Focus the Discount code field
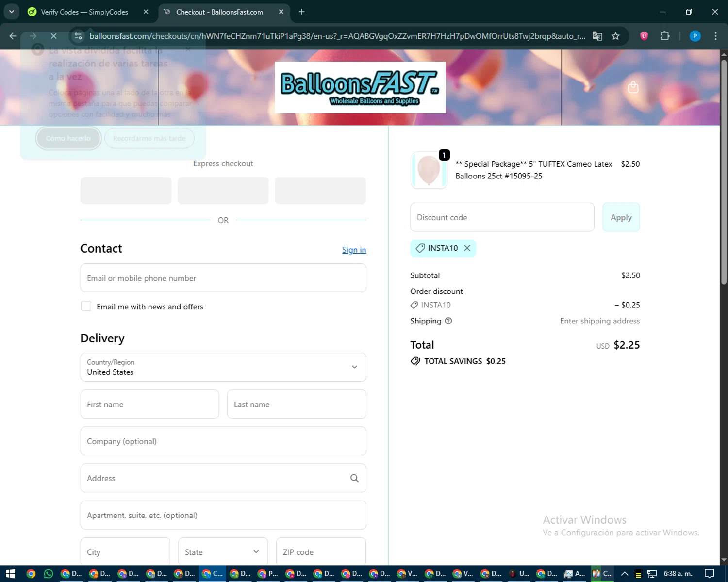 (502, 217)
